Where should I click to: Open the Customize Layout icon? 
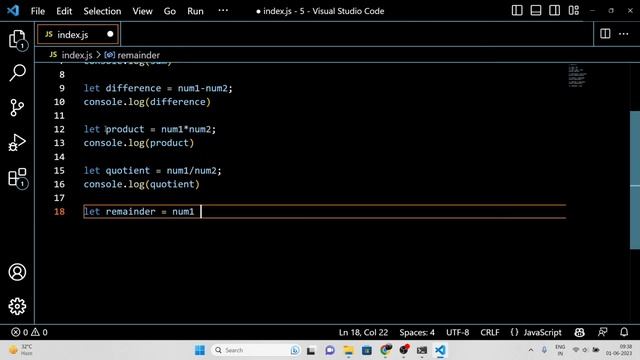tap(573, 11)
